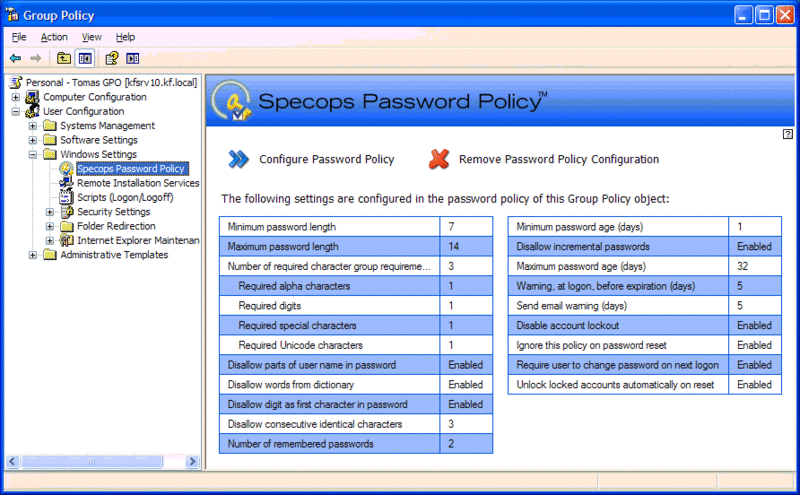
Task: Click the Minimum password length row
Action: (356, 227)
